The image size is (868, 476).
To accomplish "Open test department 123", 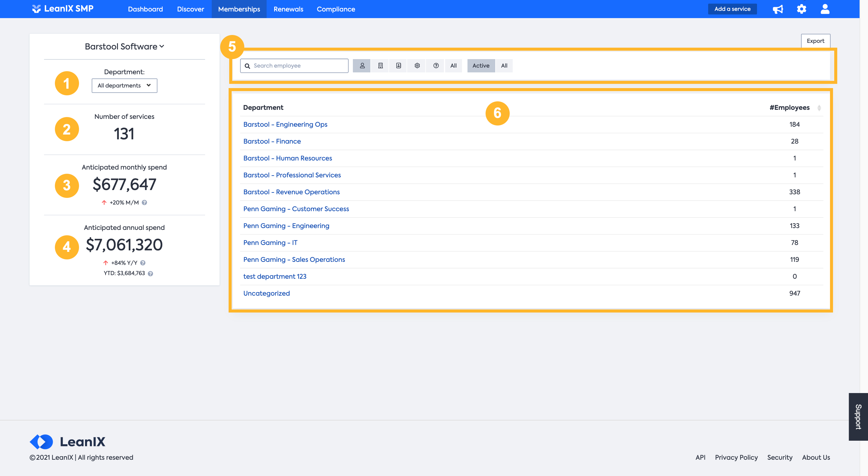I will pyautogui.click(x=275, y=276).
